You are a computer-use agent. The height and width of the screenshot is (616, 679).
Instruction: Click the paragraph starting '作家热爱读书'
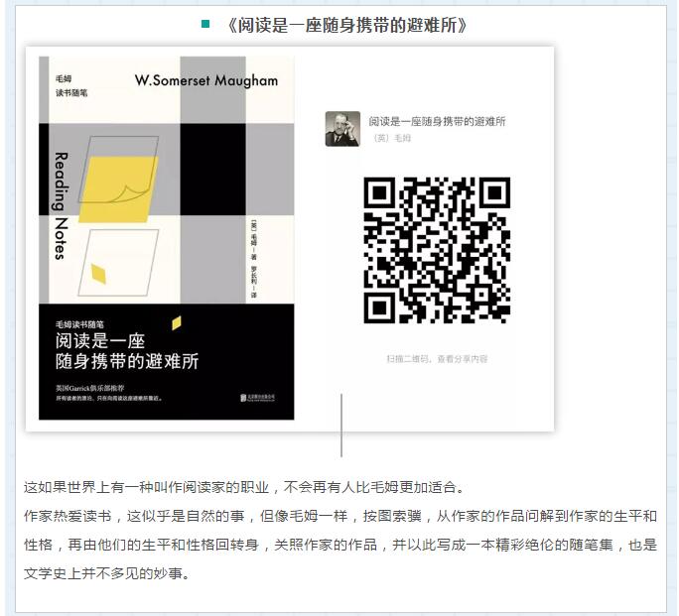pyautogui.click(x=339, y=545)
